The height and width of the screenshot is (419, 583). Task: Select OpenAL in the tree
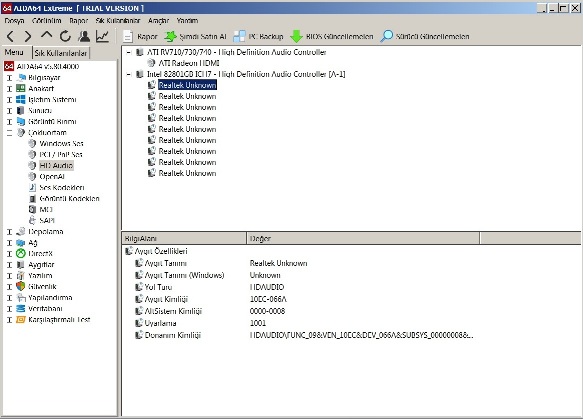coord(52,177)
